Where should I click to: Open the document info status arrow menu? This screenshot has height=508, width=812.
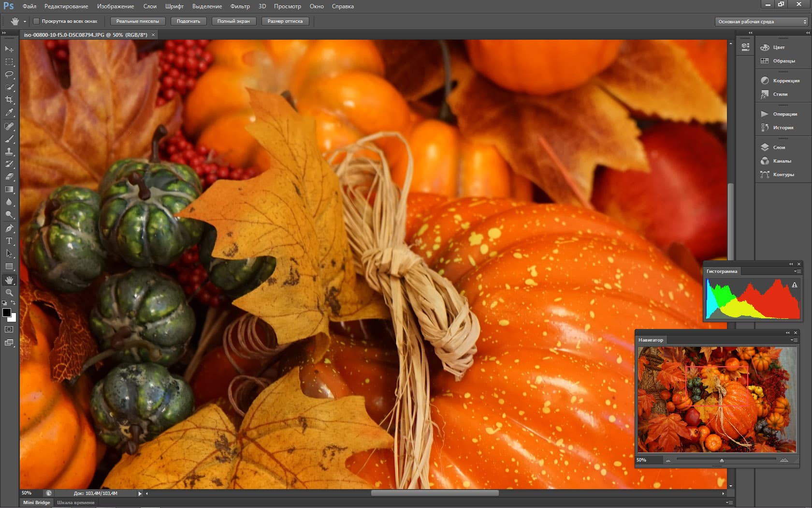pos(140,493)
